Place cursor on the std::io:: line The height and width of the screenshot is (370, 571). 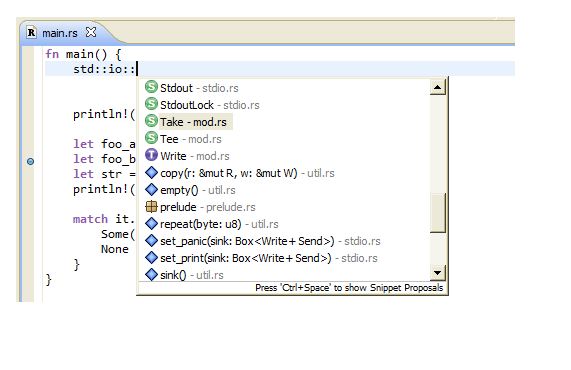pos(280,69)
